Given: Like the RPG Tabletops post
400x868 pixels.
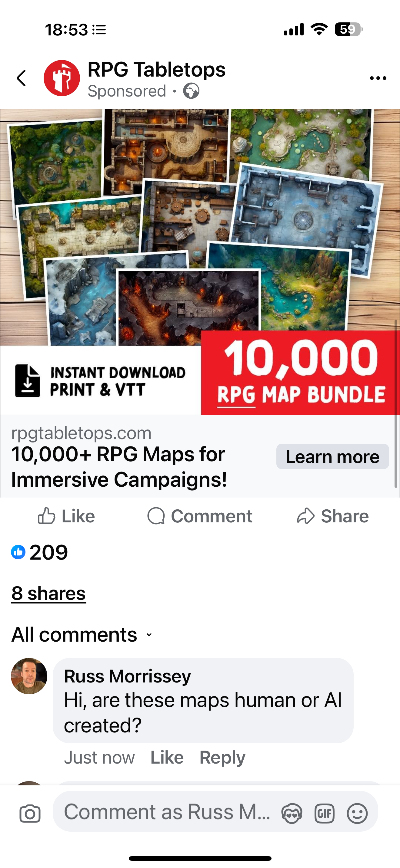Looking at the screenshot, I should pyautogui.click(x=66, y=516).
